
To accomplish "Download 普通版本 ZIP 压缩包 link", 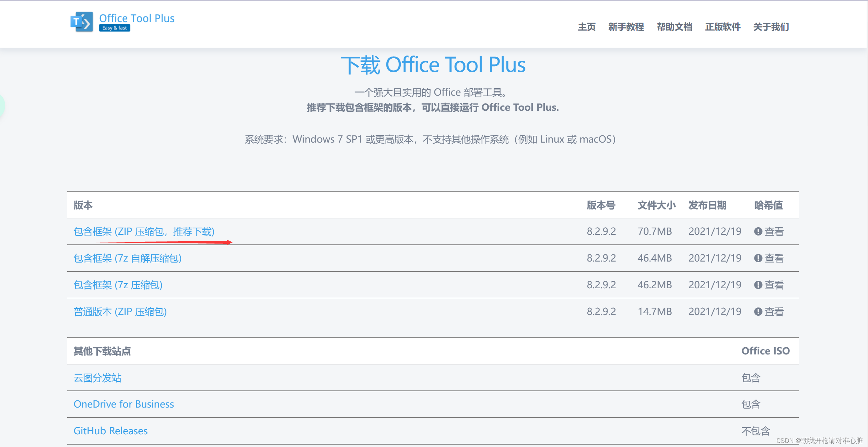I will pos(120,312).
